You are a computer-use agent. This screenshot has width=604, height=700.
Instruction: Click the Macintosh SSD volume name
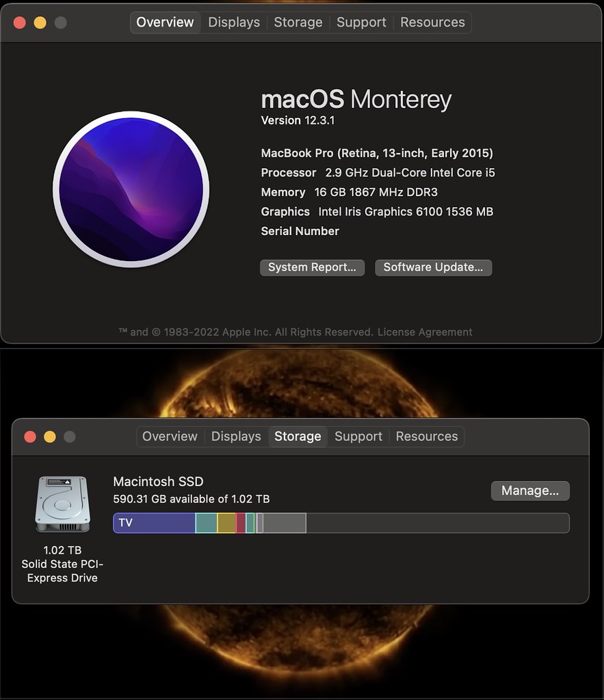[158, 482]
